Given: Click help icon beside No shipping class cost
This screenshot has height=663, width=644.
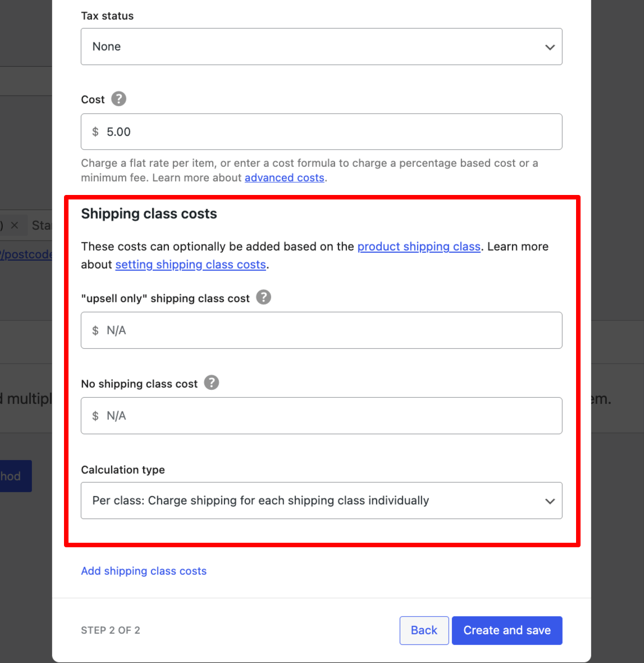Looking at the screenshot, I should [211, 383].
